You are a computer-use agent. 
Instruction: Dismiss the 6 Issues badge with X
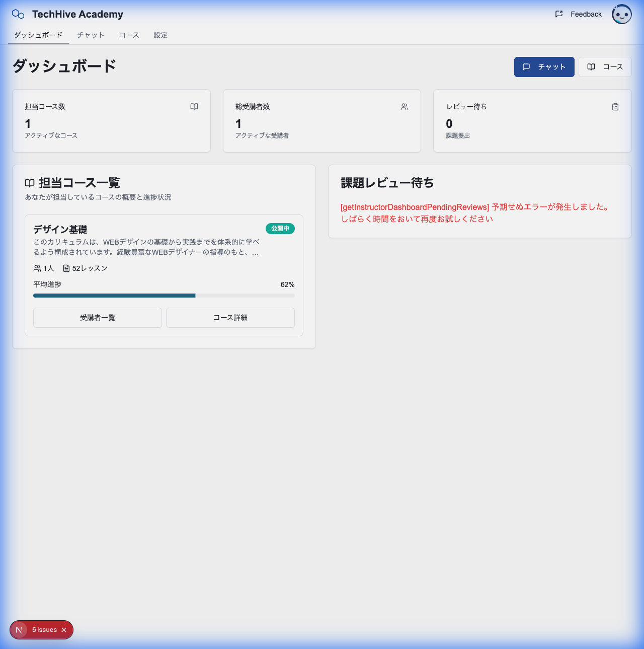tap(64, 630)
